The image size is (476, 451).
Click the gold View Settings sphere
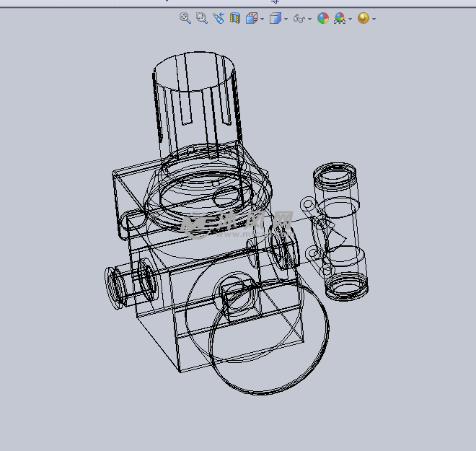tap(363, 18)
